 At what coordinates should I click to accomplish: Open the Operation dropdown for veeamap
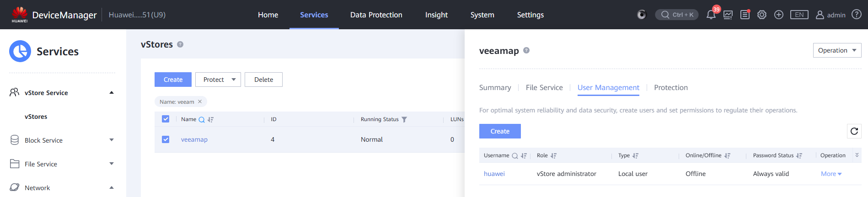837,50
